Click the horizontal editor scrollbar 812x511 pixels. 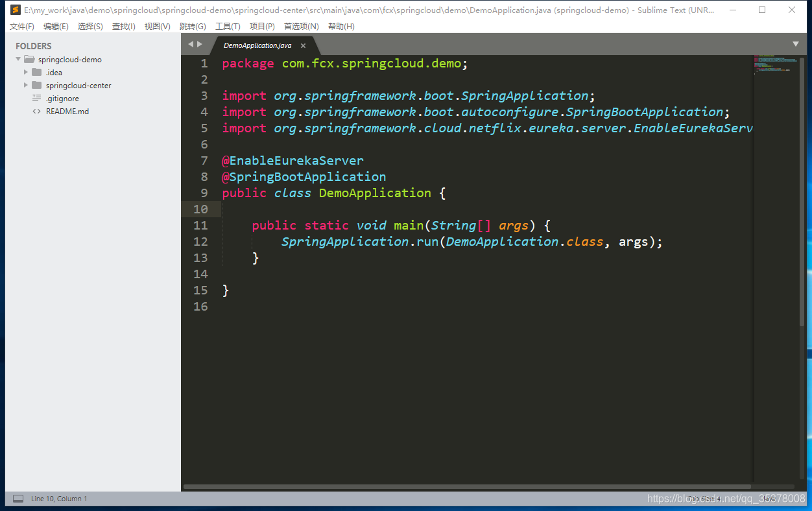pos(467,486)
